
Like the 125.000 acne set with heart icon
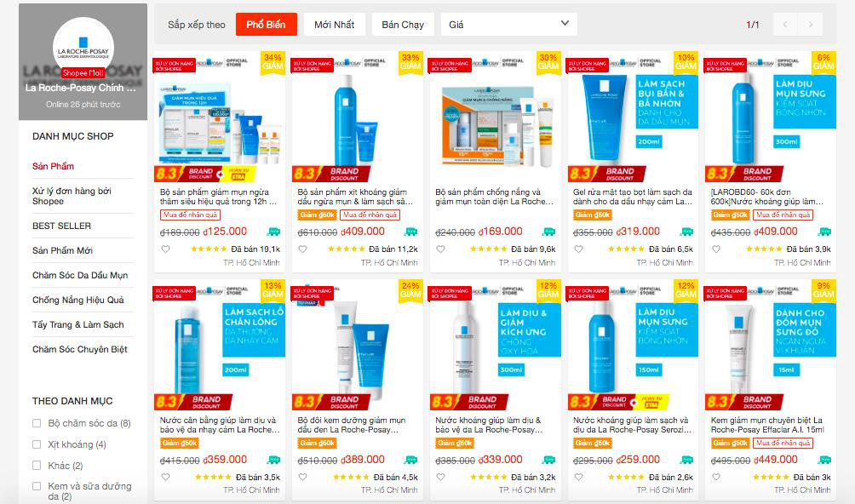pos(165,249)
